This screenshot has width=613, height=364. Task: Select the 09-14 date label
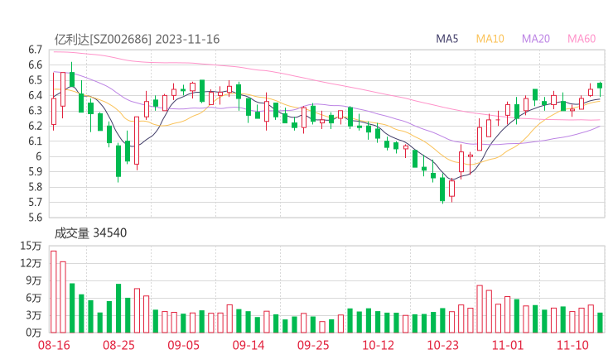(x=248, y=345)
